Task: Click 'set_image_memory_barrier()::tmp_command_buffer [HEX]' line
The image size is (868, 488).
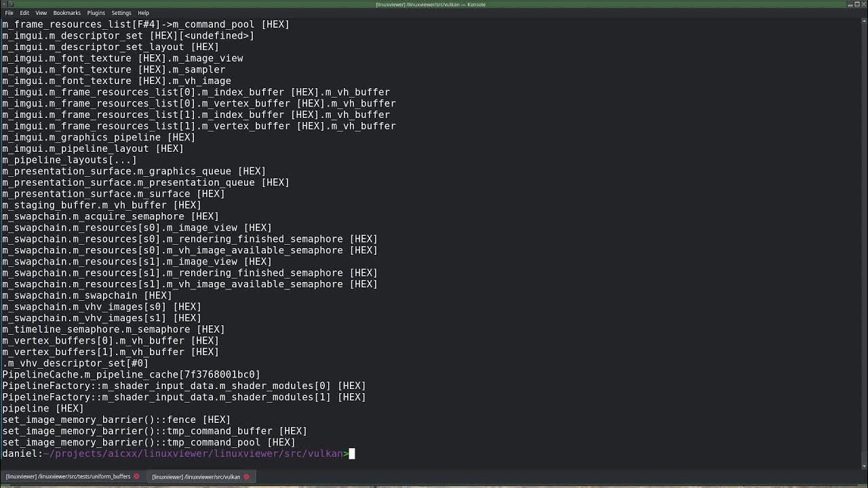Action: 155,431
